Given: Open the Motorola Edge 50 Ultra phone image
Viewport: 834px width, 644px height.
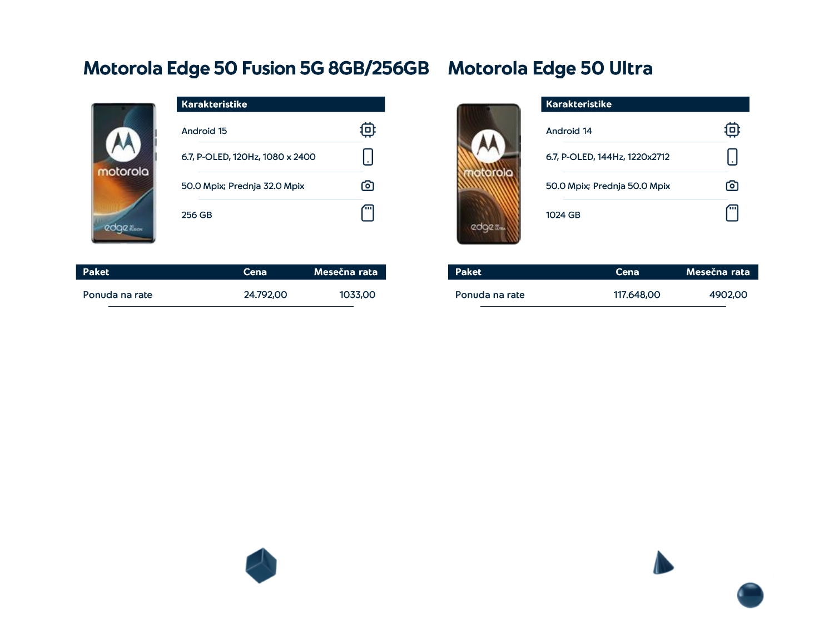Looking at the screenshot, I should click(x=488, y=173).
